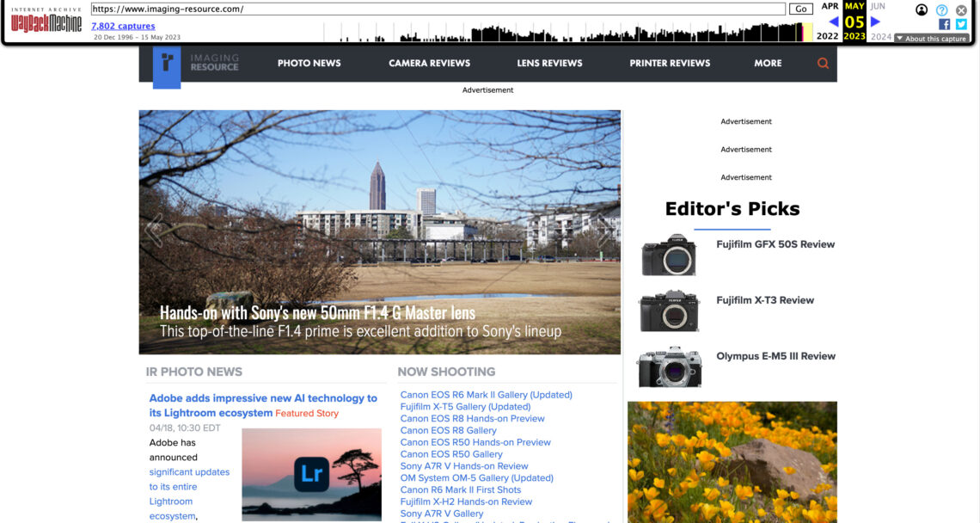Click the IR PHOTO NEWS heading
The width and height of the screenshot is (980, 523).
click(193, 372)
